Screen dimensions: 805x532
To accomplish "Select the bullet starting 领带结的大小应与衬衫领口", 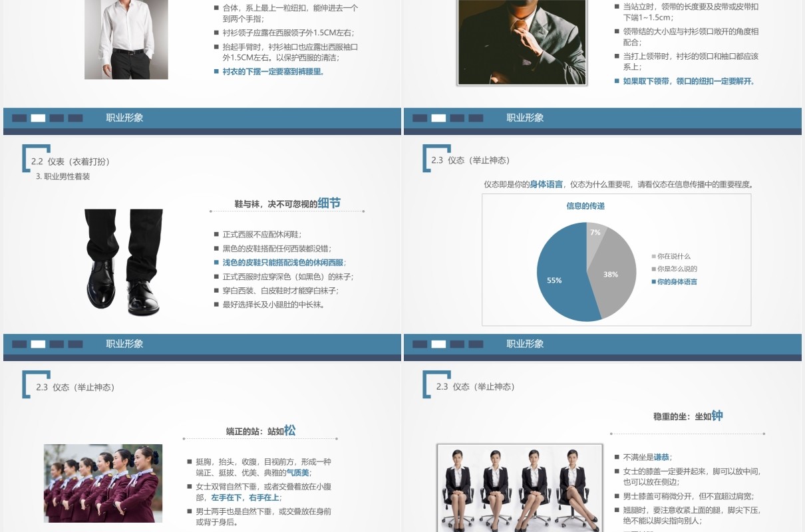I will tap(687, 37).
